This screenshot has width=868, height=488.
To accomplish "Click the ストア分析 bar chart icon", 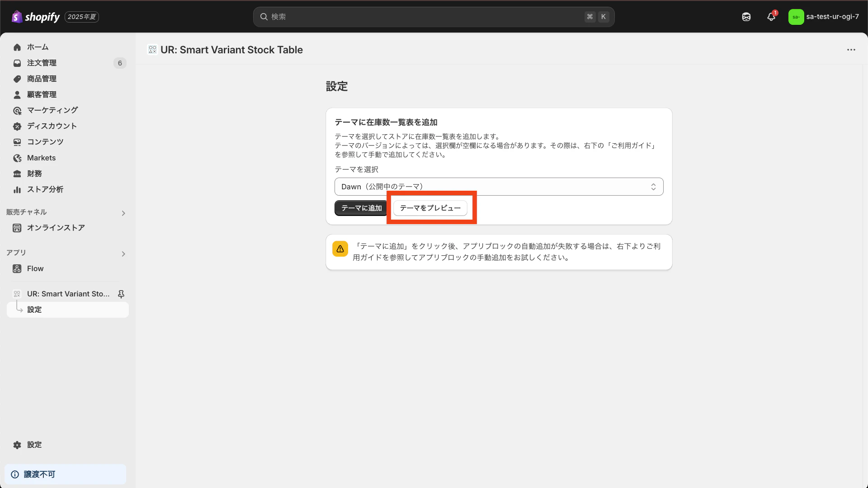I will [17, 189].
